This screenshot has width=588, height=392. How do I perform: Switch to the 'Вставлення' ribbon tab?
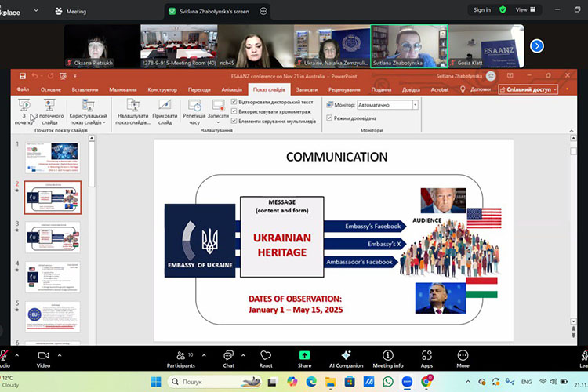84,89
